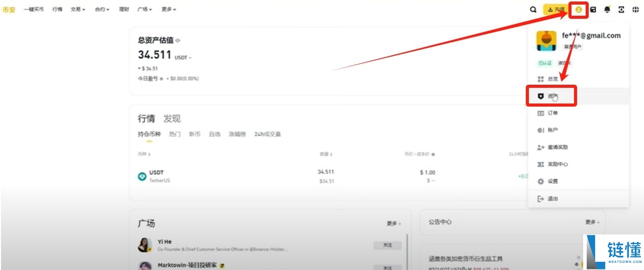644x270 pixels.
Task: Open the language globe icon
Action: click(635, 10)
